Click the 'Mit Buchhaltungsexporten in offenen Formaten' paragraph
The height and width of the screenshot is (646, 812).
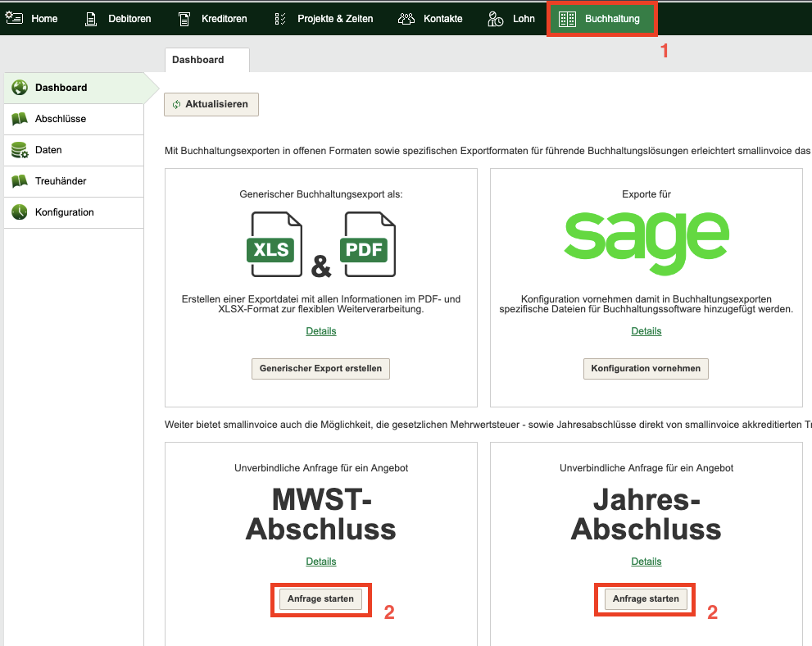[488, 151]
